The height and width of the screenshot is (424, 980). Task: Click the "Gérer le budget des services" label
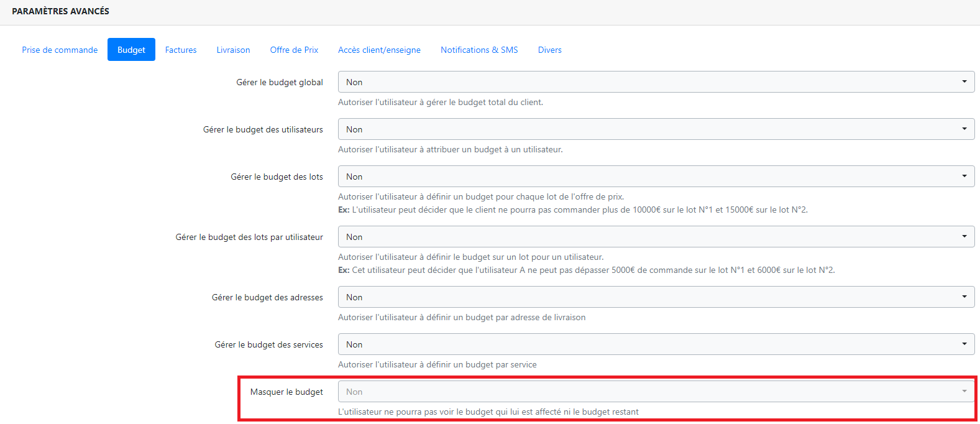pos(268,344)
